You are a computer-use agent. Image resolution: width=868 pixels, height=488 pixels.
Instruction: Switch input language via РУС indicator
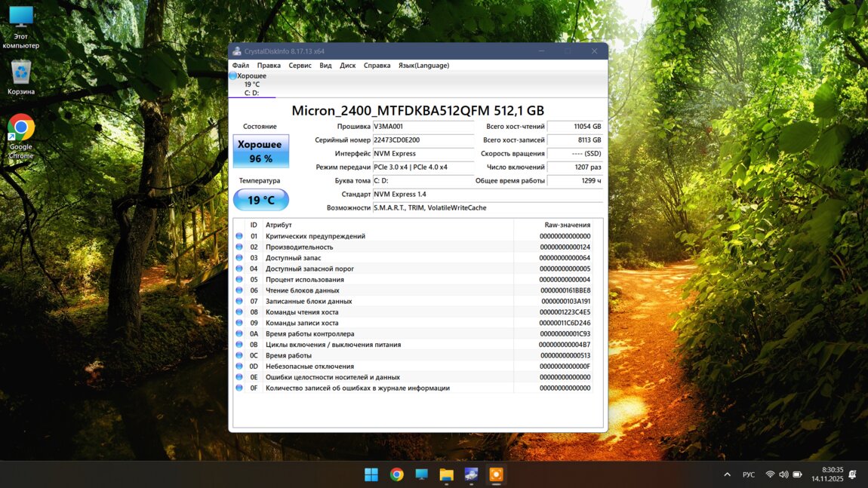pyautogui.click(x=748, y=474)
